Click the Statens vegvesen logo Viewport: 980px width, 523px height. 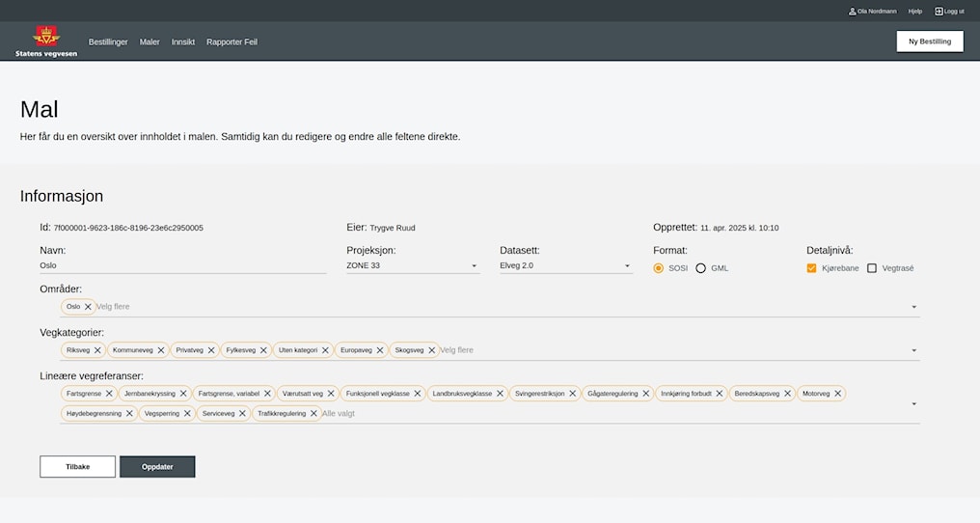[x=46, y=41]
